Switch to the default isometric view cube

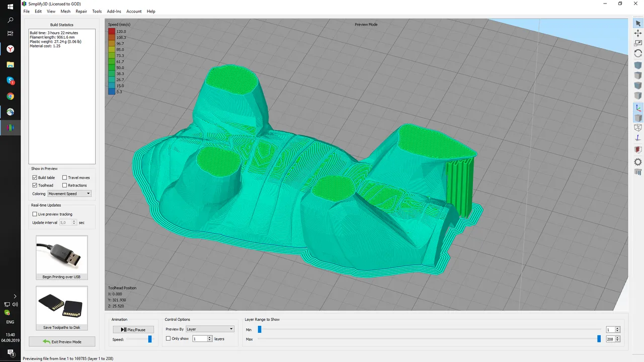click(x=638, y=65)
